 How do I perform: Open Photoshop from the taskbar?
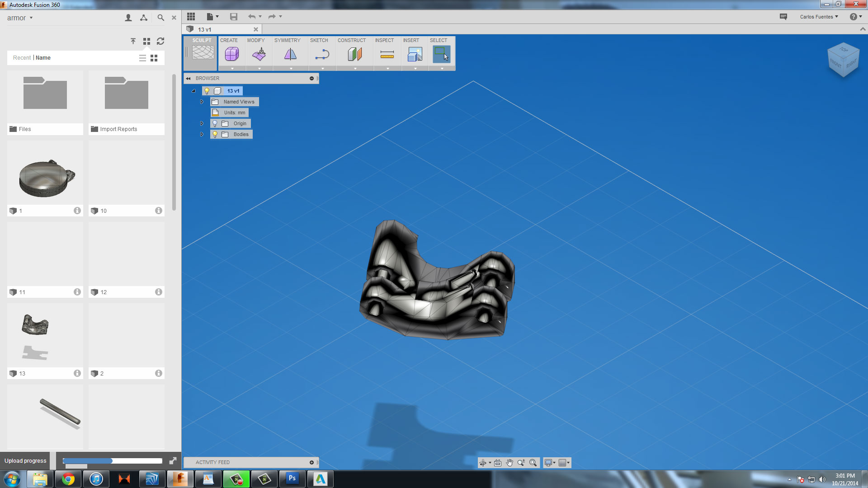292,479
